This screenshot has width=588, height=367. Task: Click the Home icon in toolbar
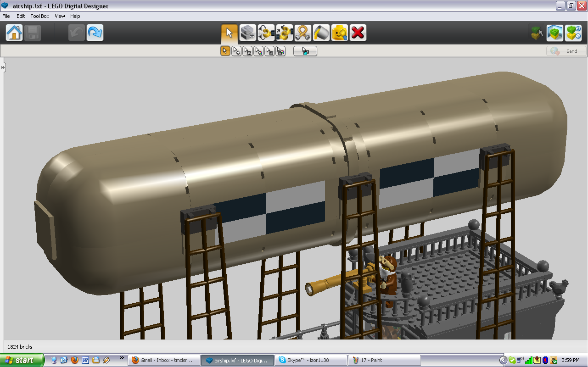pos(14,33)
